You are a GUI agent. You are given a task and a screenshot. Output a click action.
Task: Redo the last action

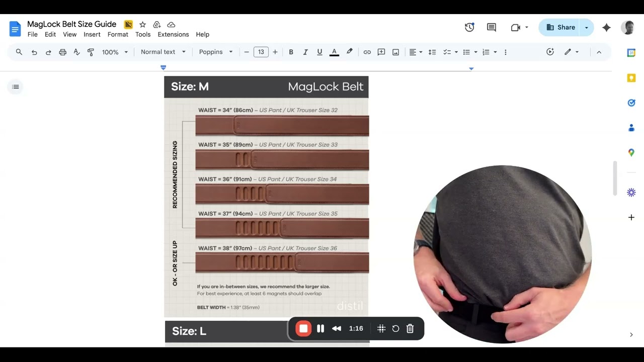(x=48, y=52)
